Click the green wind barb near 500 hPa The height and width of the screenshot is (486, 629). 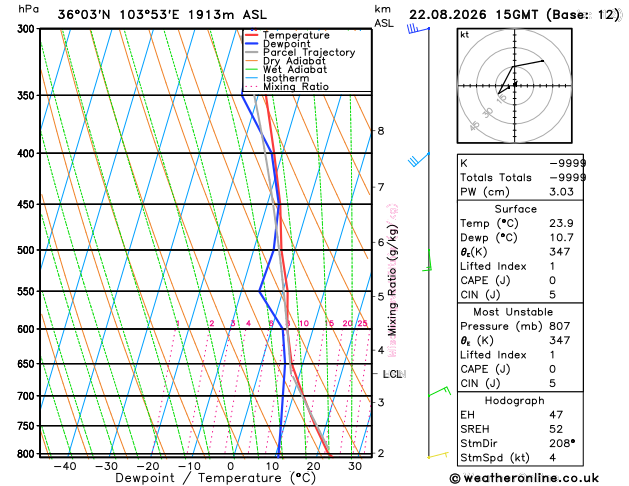(428, 260)
